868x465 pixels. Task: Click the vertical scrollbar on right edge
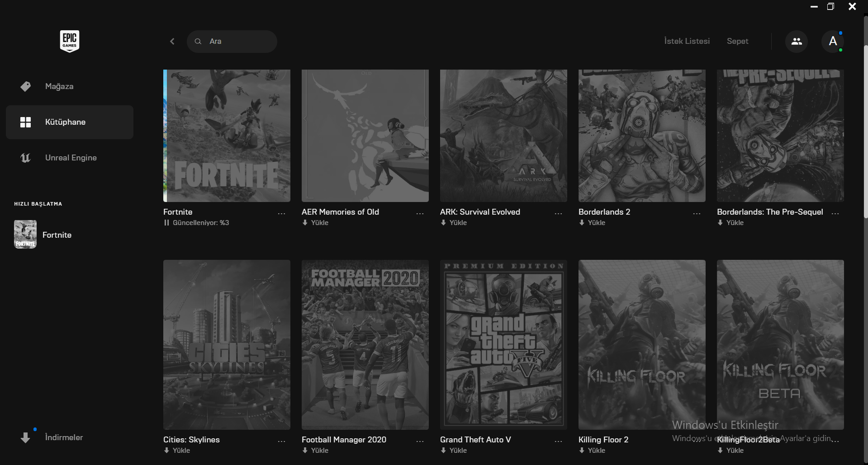866,132
